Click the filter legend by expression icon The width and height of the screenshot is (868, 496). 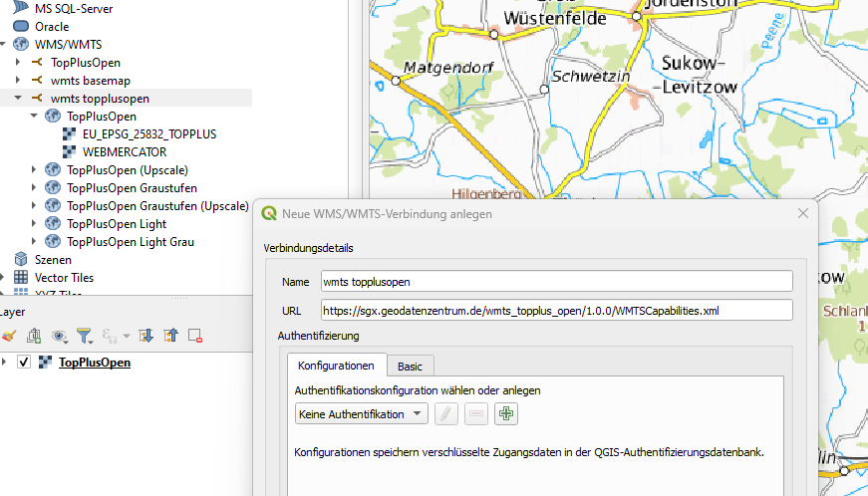[x=109, y=336]
